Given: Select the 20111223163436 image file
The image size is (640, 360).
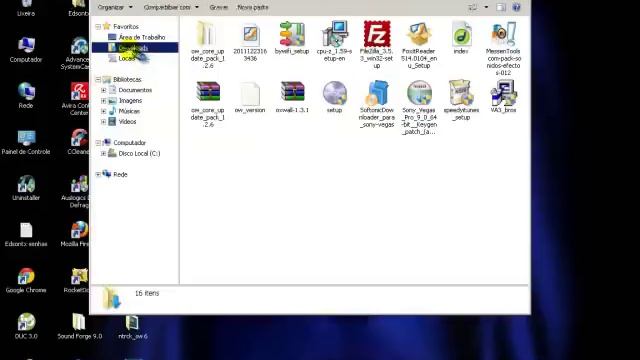Looking at the screenshot, I should pos(250,35).
